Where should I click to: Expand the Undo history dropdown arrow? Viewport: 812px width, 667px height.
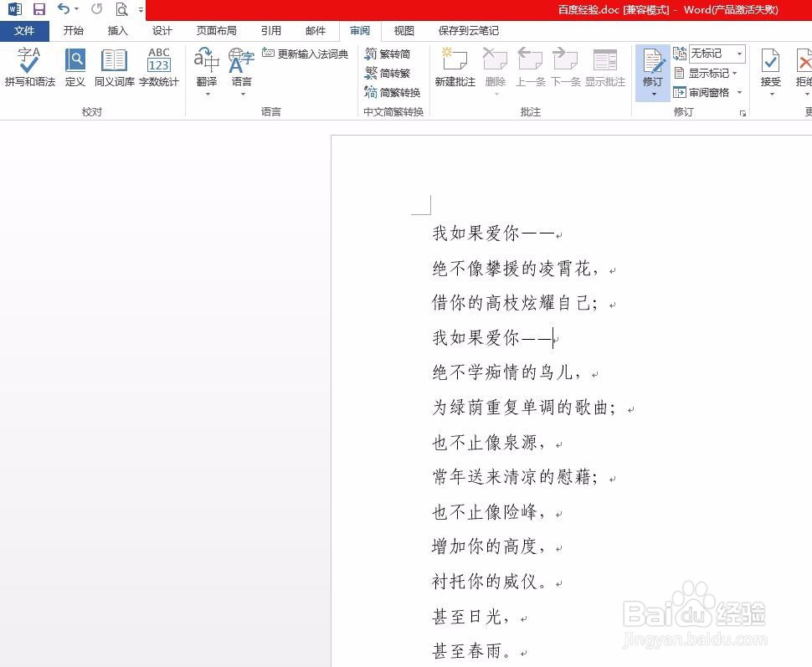[x=77, y=9]
